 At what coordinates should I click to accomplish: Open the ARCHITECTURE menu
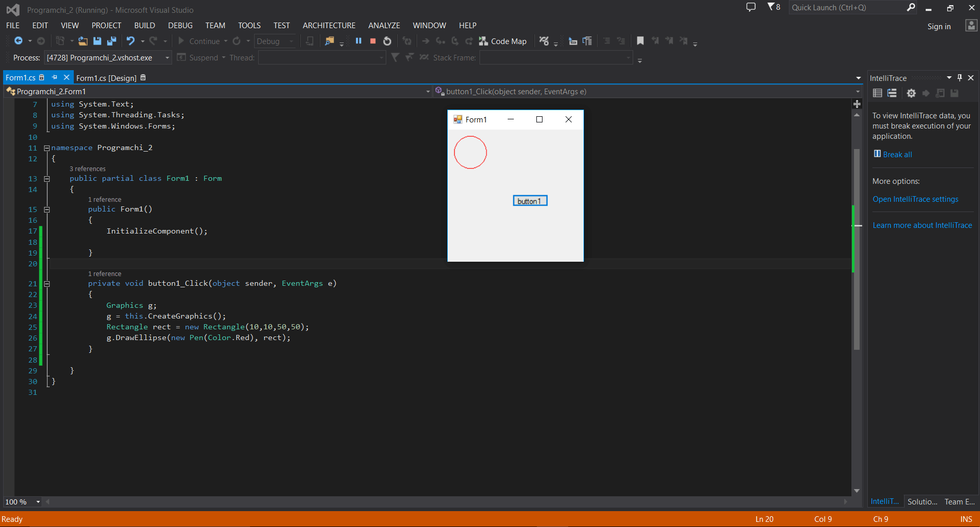pyautogui.click(x=329, y=25)
